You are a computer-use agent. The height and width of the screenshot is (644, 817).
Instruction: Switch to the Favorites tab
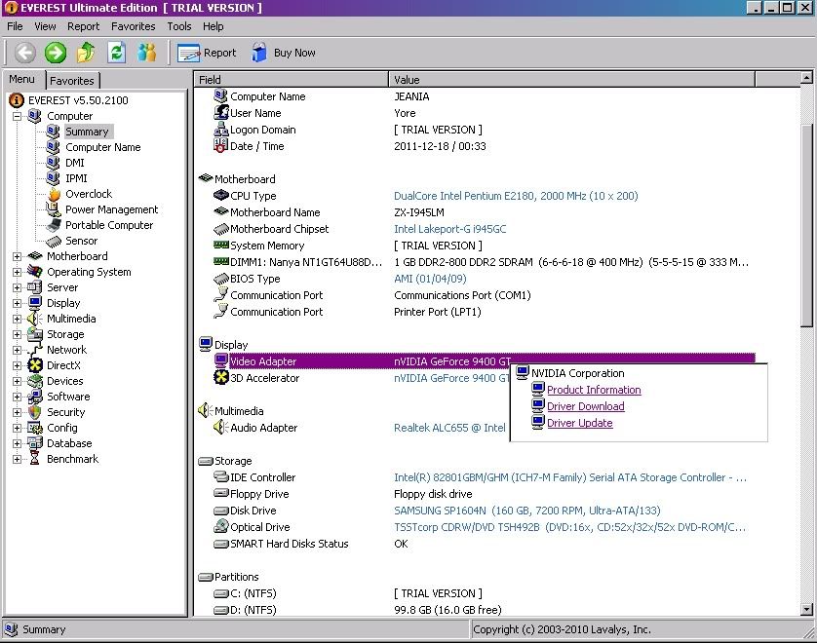(x=72, y=81)
